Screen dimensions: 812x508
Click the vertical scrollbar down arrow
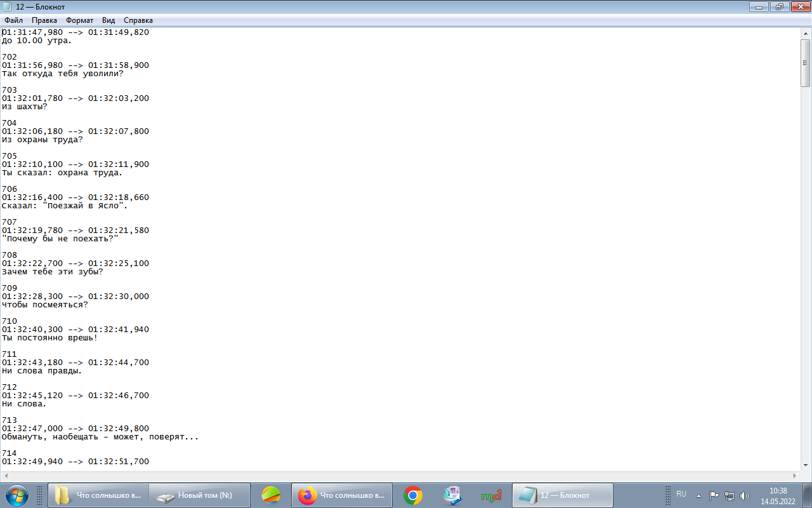806,466
